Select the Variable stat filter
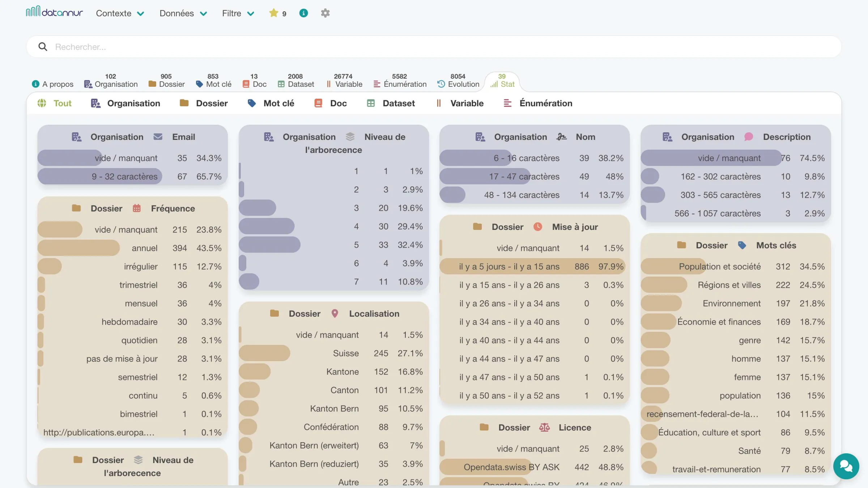868x488 pixels. 460,103
